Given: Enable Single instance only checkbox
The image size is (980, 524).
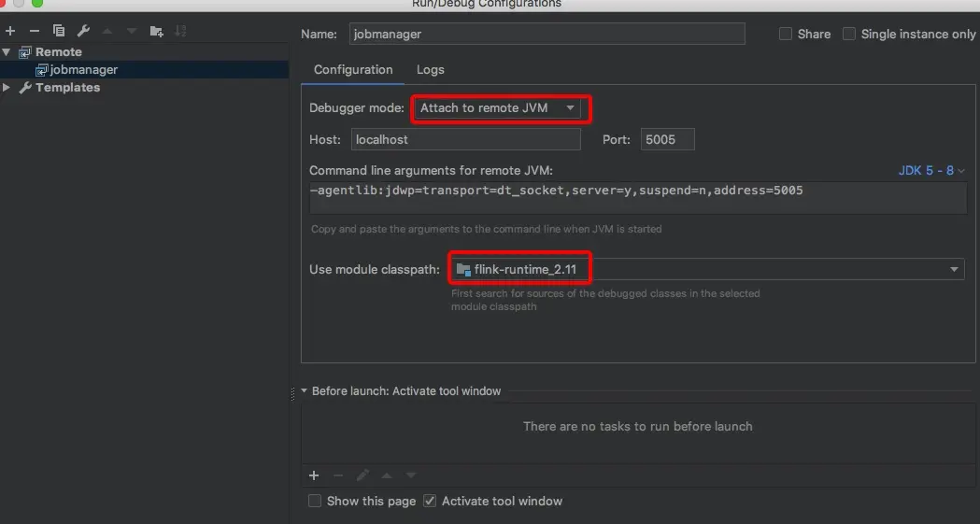Looking at the screenshot, I should click(x=849, y=34).
